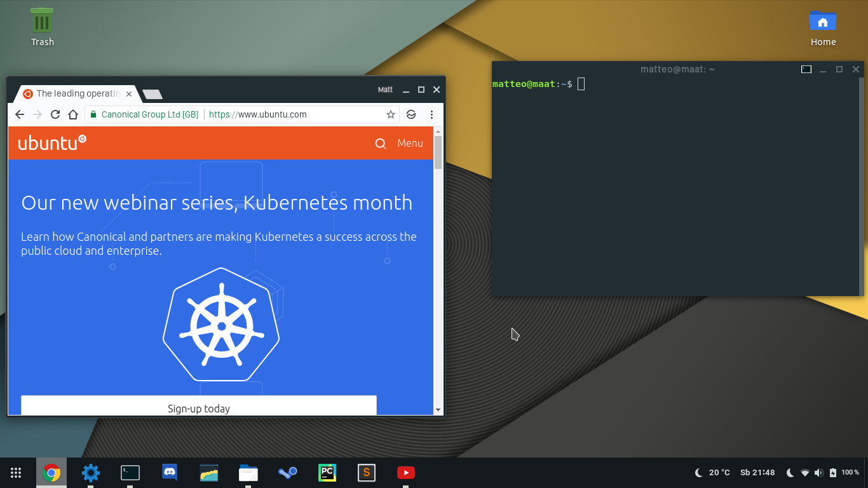Click the Canonical Group Ltd secure padlock
The image size is (868, 488).
[x=93, y=114]
